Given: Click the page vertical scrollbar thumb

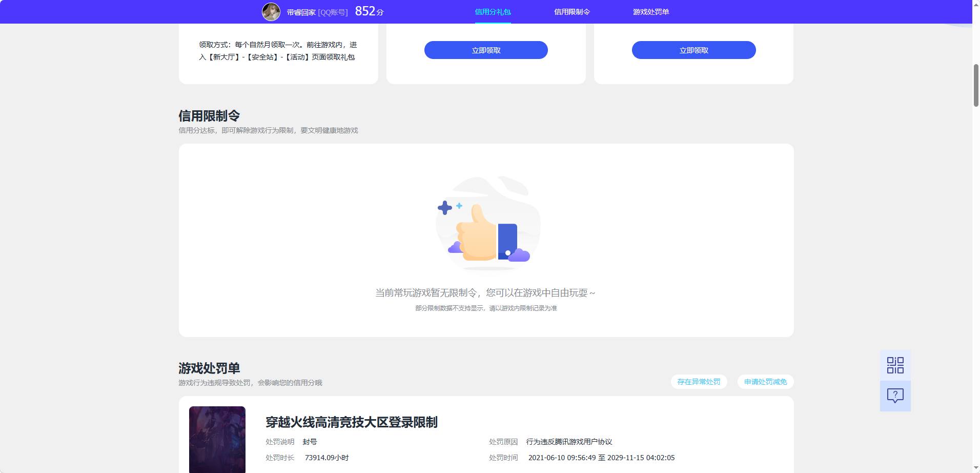Looking at the screenshot, I should pyautogui.click(x=976, y=86).
